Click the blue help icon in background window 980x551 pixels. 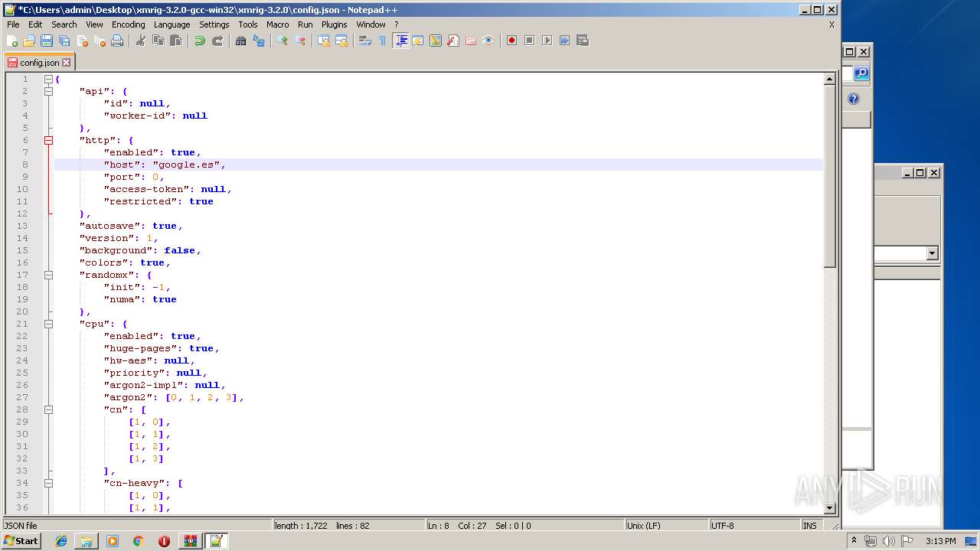coord(854,99)
